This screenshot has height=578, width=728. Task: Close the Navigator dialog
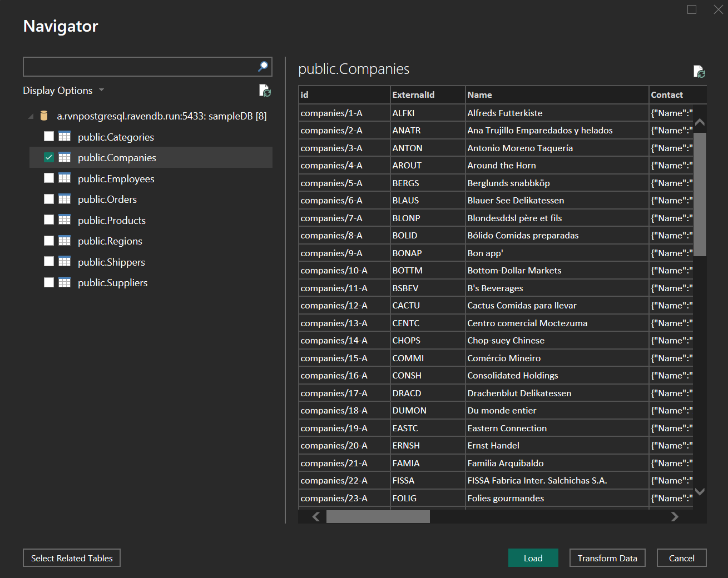point(719,9)
